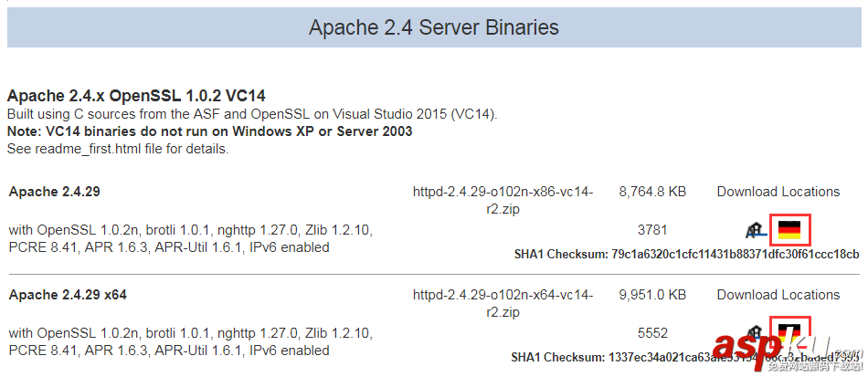Click the 9,951.0 KB file size
The width and height of the screenshot is (868, 377).
pyautogui.click(x=651, y=295)
